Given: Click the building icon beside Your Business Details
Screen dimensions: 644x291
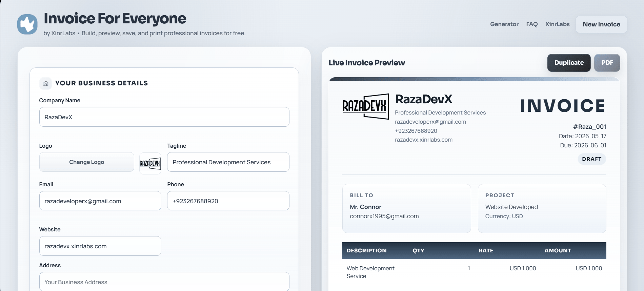Looking at the screenshot, I should pyautogui.click(x=46, y=83).
